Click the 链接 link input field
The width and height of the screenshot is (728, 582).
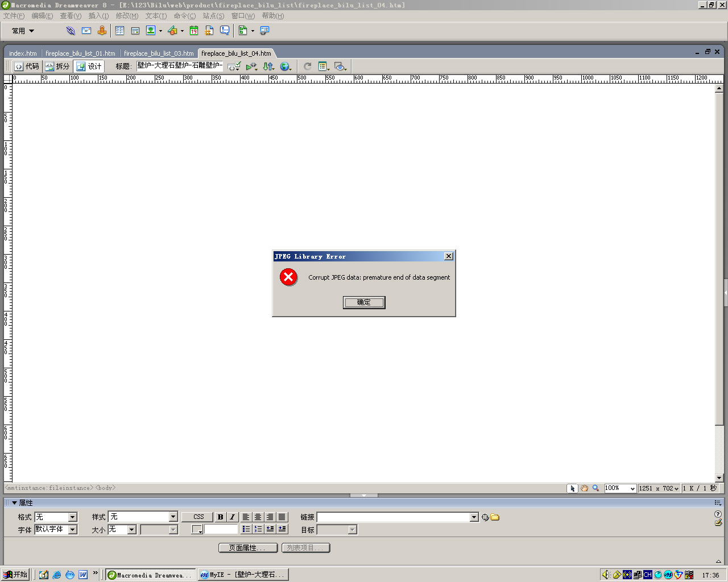[394, 517]
